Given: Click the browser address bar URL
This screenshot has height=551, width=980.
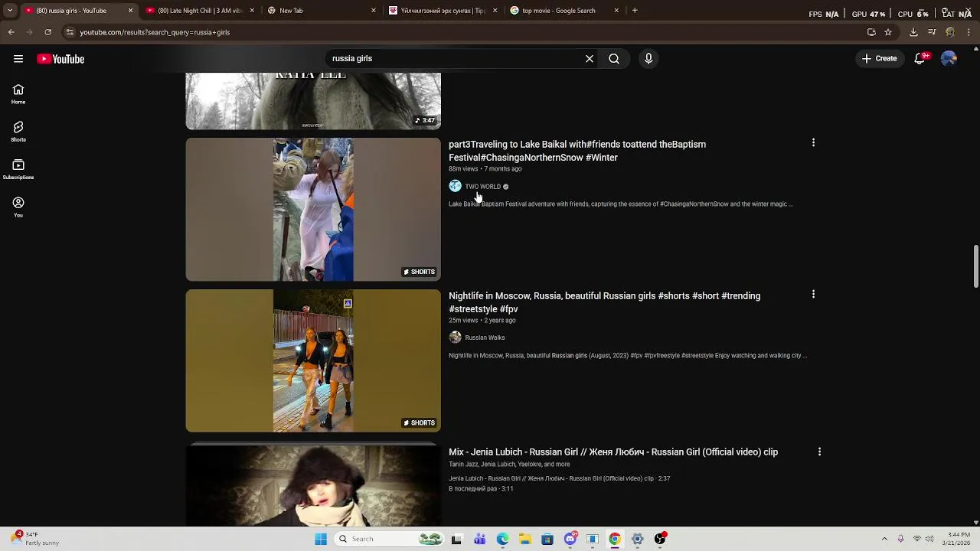Looking at the screenshot, I should (155, 32).
